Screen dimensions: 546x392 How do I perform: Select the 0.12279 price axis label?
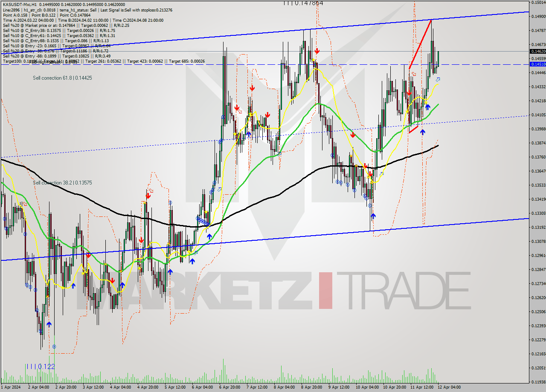pyautogui.click(x=539, y=340)
